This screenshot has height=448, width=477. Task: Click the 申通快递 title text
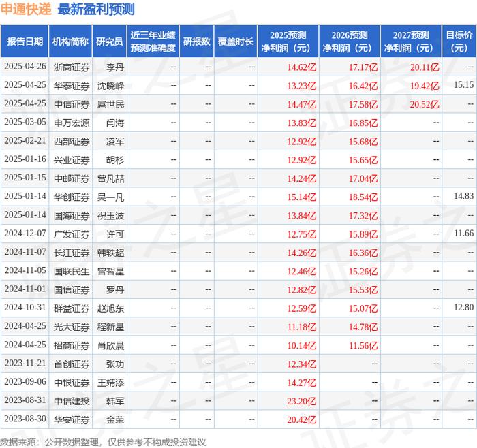[x=26, y=10]
